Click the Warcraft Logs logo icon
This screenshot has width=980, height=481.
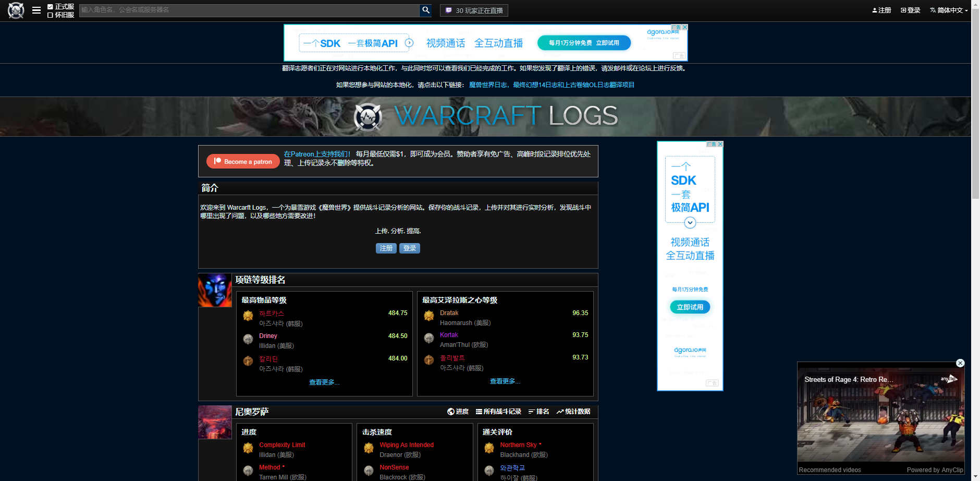[16, 10]
